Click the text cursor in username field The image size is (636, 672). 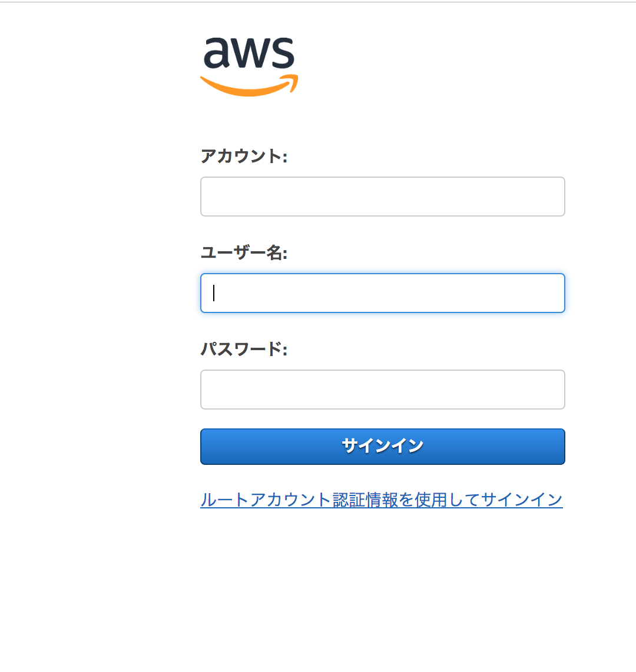[214, 293]
